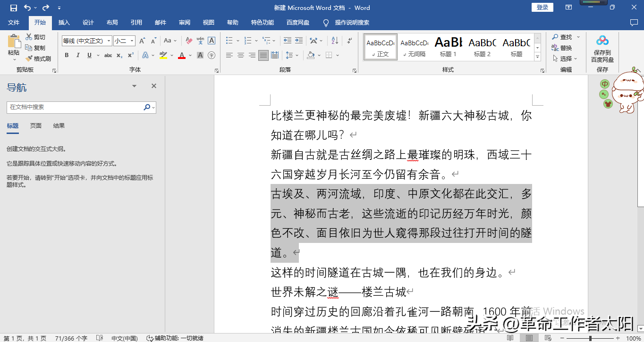Cut selection with the 剪切 scissors
Viewport: 644px width, 342px height.
[35, 37]
